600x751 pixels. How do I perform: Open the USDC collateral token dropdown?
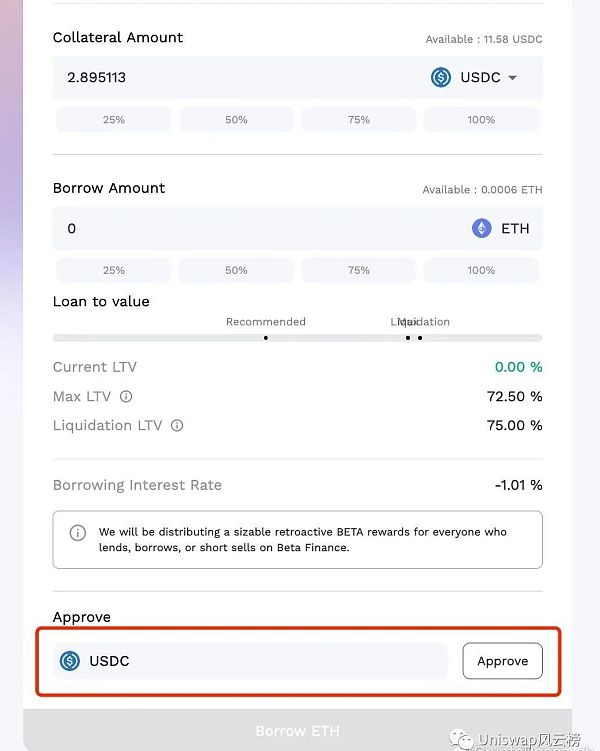point(512,77)
